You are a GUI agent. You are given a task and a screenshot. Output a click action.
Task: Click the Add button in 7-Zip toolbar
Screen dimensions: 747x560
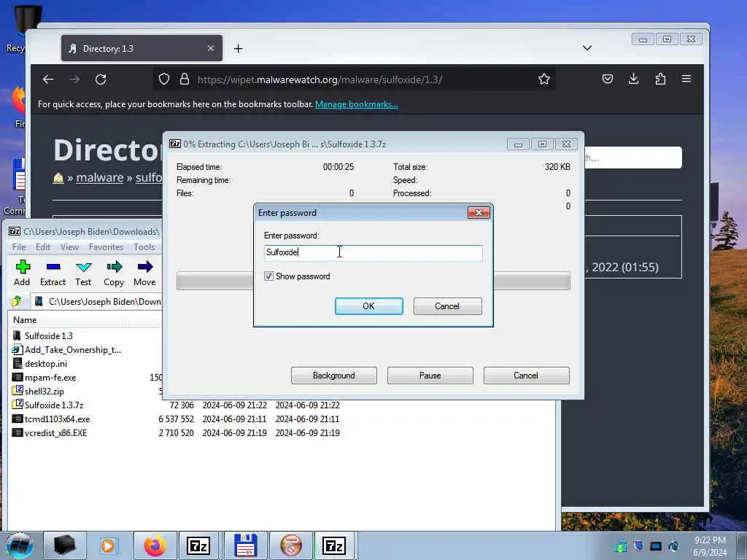22,273
